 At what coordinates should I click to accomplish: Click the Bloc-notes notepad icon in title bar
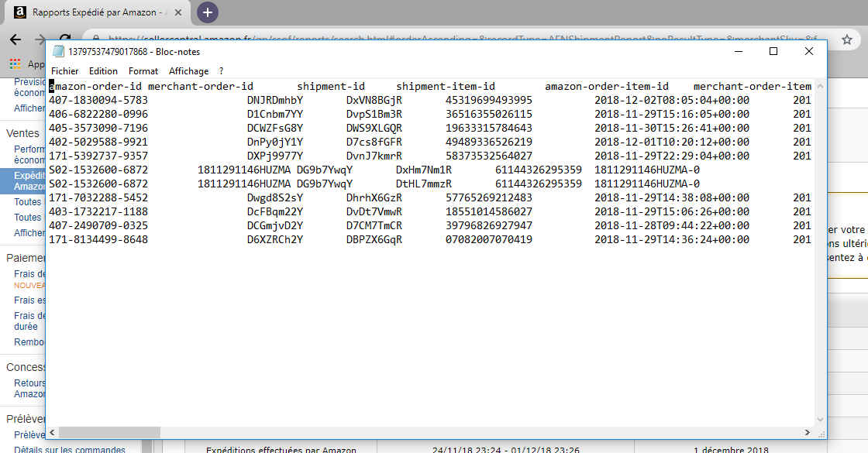58,51
